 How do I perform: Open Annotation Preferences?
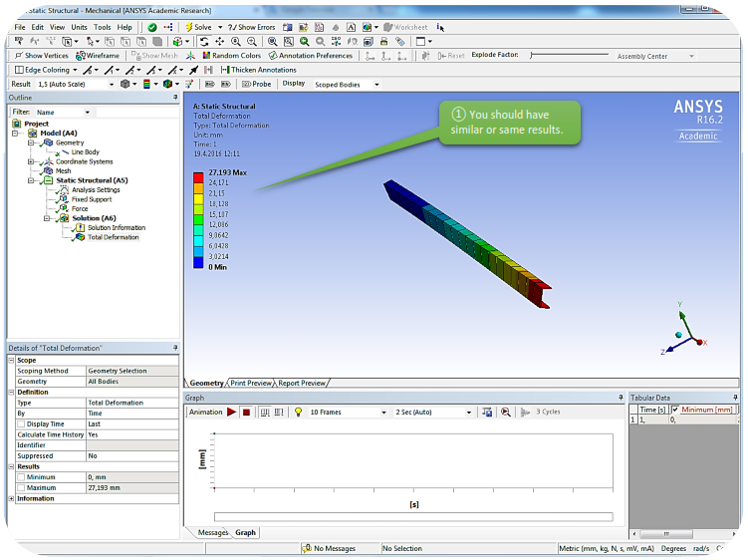[x=311, y=56]
